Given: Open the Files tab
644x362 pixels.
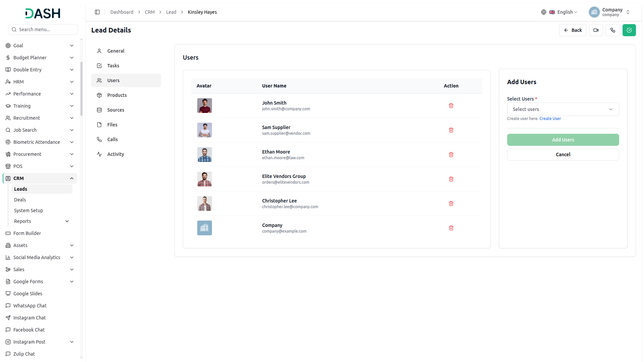Looking at the screenshot, I should (x=126, y=125).
